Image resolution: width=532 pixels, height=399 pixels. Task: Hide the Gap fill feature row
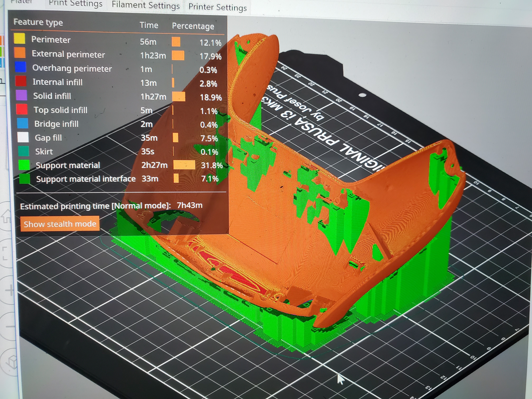tap(48, 138)
